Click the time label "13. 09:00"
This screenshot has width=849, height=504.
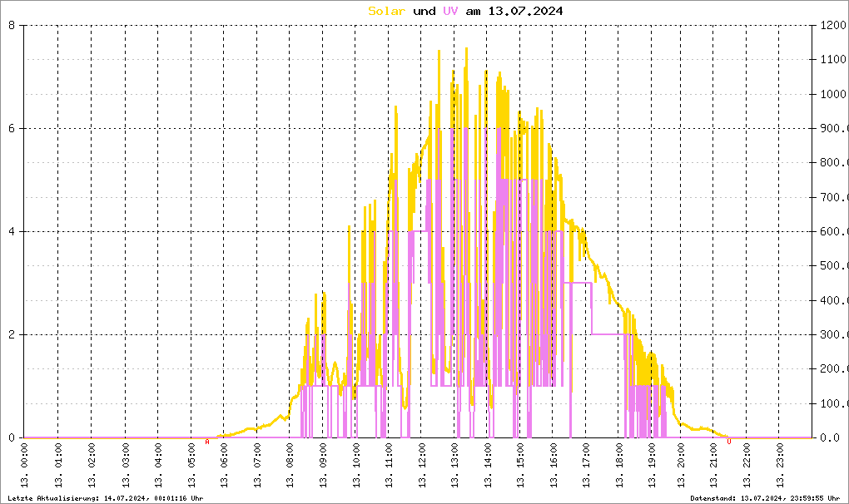(323, 465)
